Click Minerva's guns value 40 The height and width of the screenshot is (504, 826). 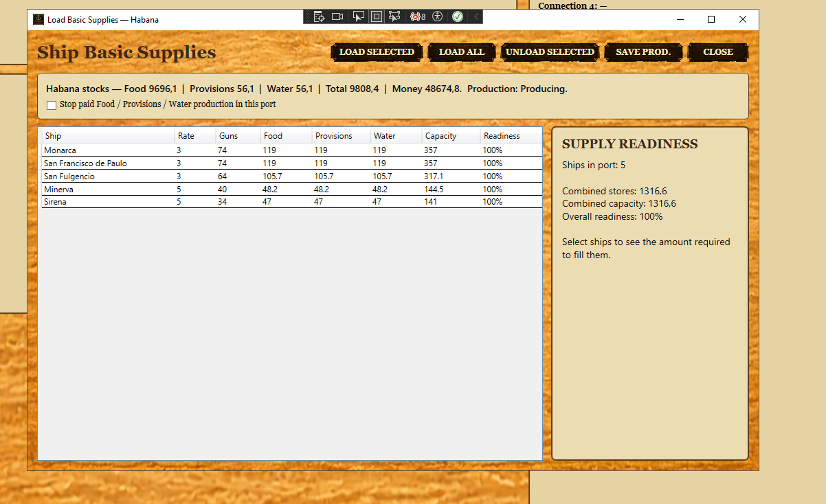point(223,190)
